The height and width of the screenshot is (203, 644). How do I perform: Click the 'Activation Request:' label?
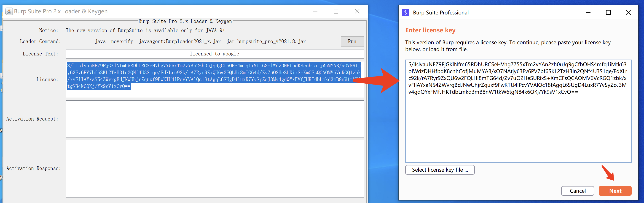coord(32,119)
